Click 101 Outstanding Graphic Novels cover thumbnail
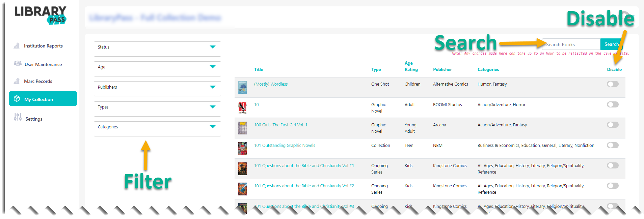Image resolution: width=644 pixels, height=219 pixels. (x=242, y=148)
